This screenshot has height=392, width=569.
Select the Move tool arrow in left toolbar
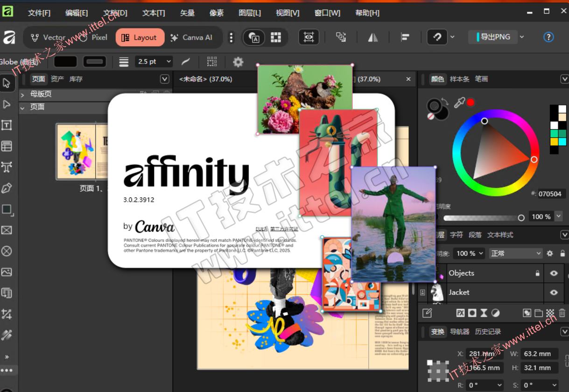(7, 83)
